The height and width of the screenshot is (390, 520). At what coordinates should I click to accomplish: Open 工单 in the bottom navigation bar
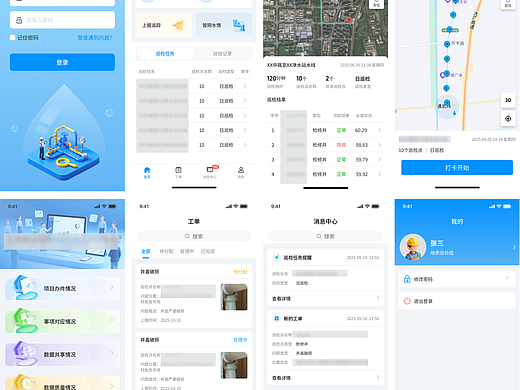coord(178,173)
